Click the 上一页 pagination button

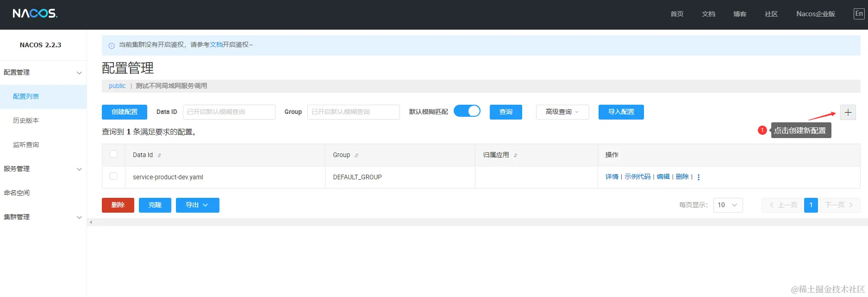[x=782, y=205]
